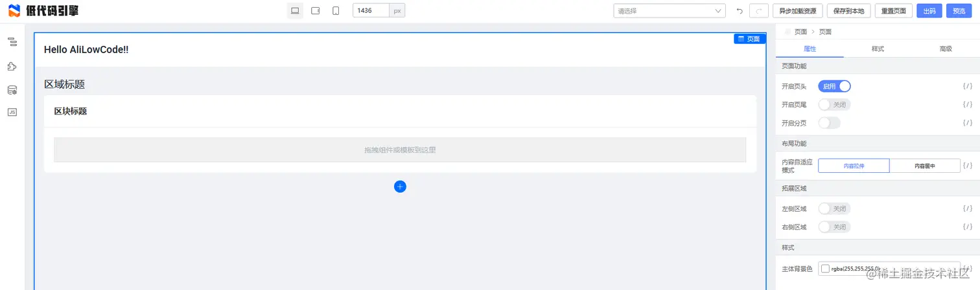Switch to tablet device preview
Screen dimensions: 980x290
316,11
